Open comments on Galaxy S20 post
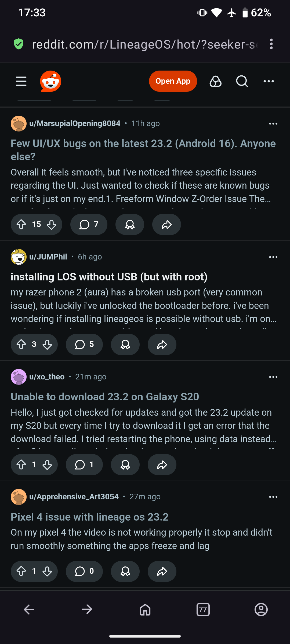Viewport: 290px width, 644px height. coord(84,465)
